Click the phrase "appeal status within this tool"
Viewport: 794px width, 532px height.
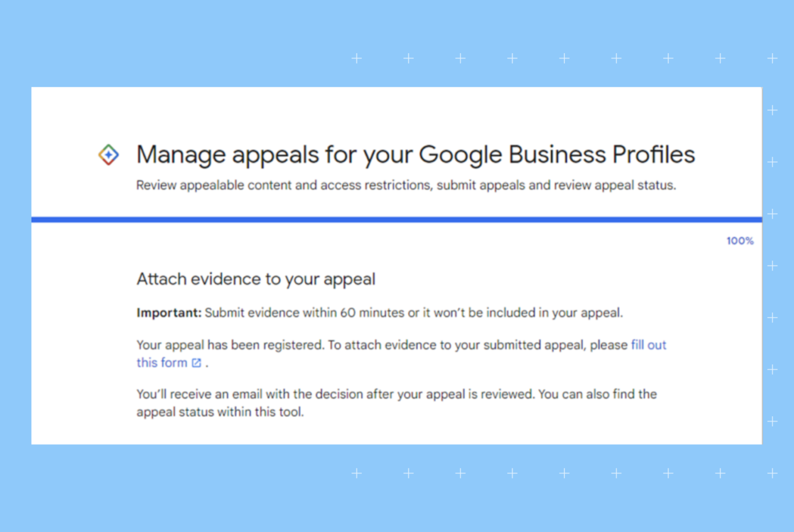click(x=220, y=412)
